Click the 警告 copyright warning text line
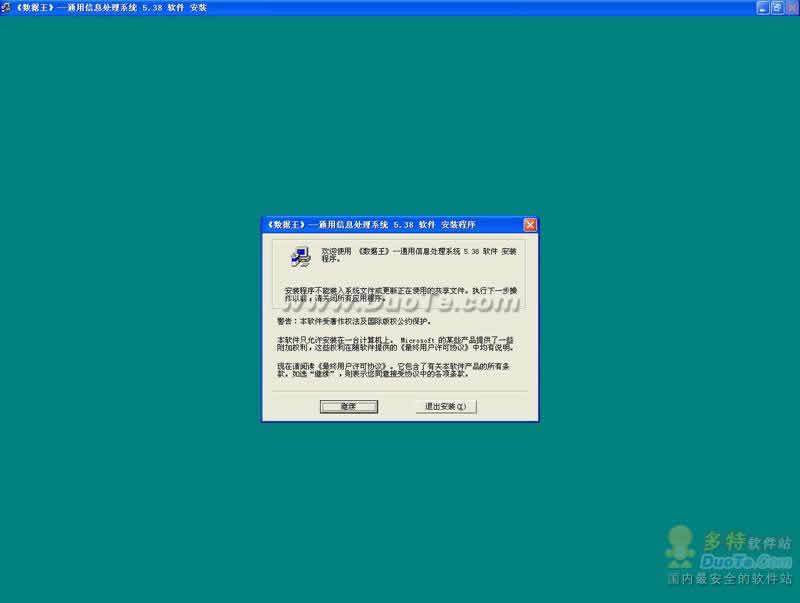 [355, 321]
